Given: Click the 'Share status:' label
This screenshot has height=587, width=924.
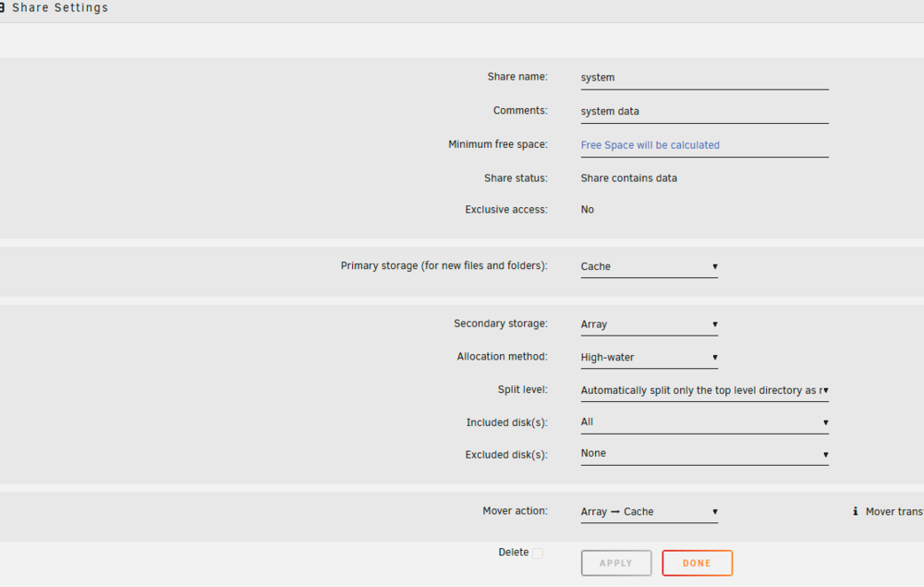Looking at the screenshot, I should click(516, 178).
